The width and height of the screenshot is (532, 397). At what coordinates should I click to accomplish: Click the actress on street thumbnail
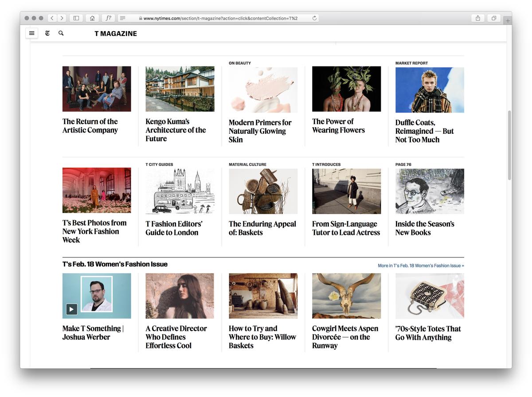346,191
